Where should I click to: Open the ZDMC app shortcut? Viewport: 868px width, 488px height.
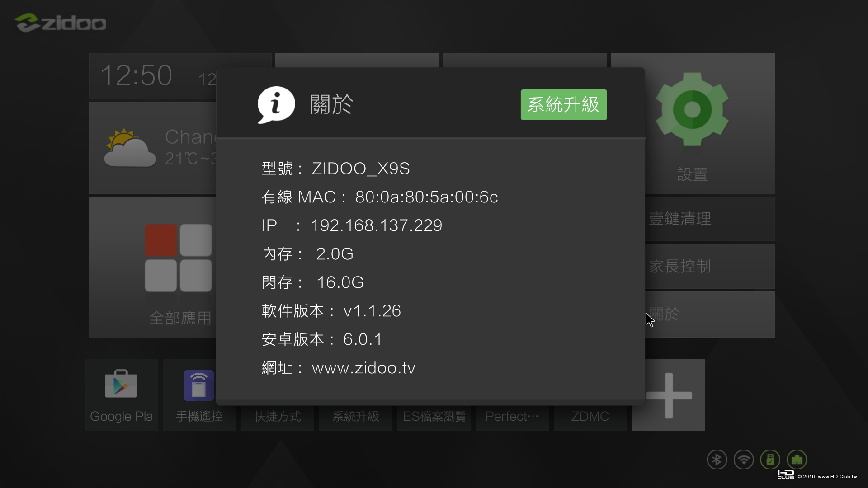click(590, 417)
